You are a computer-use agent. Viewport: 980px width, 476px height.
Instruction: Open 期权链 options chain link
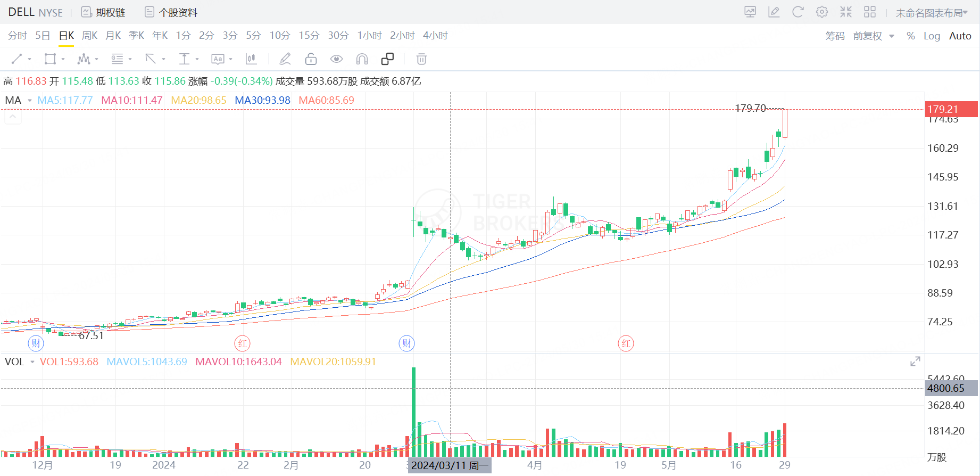tap(110, 12)
